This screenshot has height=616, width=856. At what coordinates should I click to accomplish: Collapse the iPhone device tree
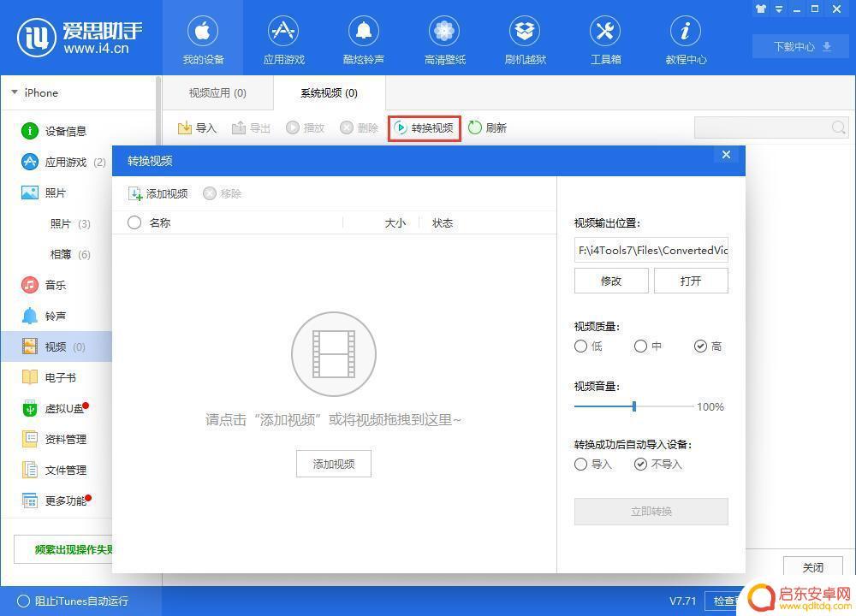[15, 92]
